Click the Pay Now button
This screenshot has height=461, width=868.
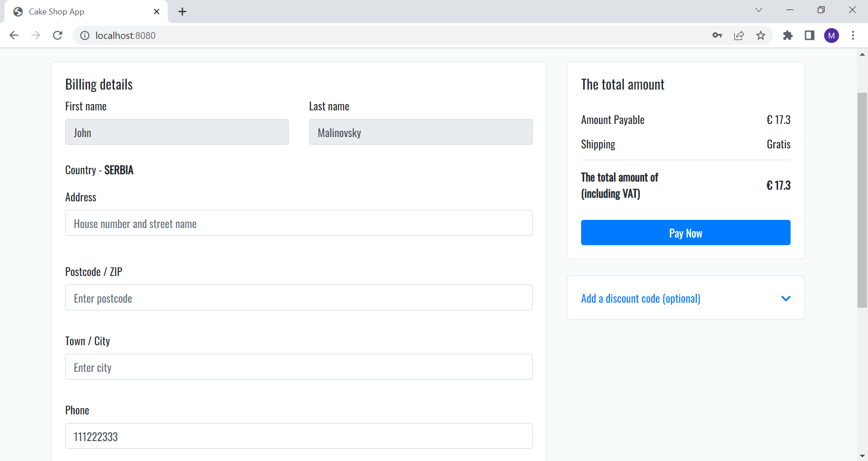pos(685,233)
